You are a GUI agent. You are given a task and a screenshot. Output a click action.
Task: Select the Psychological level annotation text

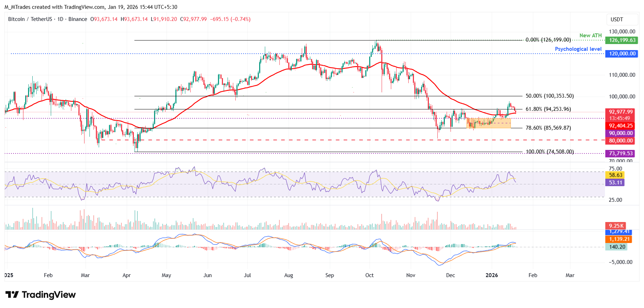pyautogui.click(x=578, y=49)
